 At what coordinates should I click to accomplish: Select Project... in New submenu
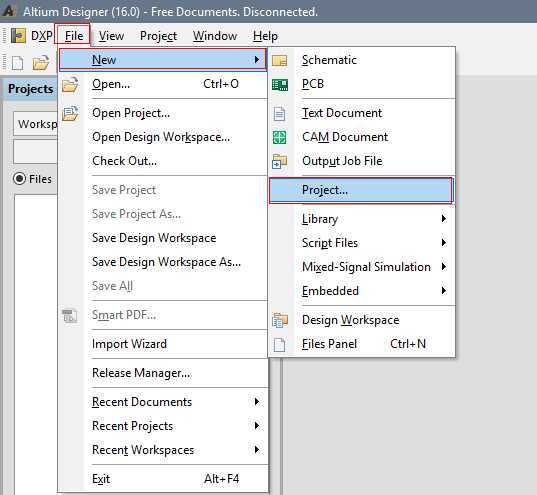click(362, 190)
